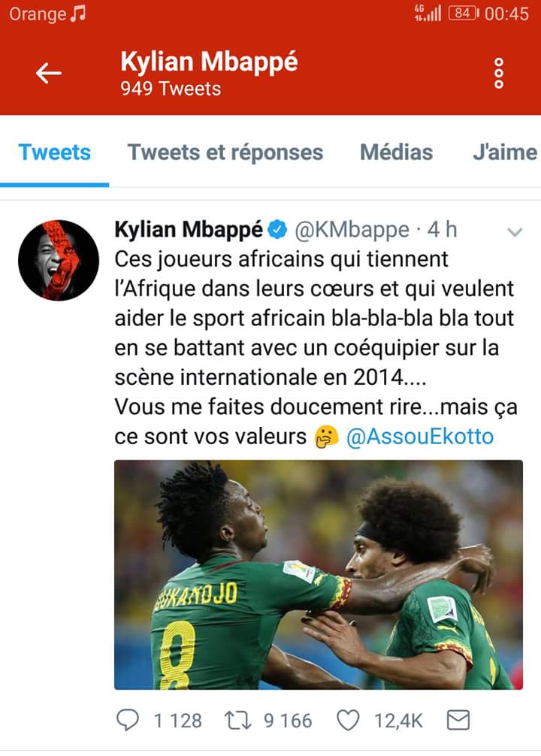Select the J'aime tab
This screenshot has height=756, width=541.
[x=505, y=153]
